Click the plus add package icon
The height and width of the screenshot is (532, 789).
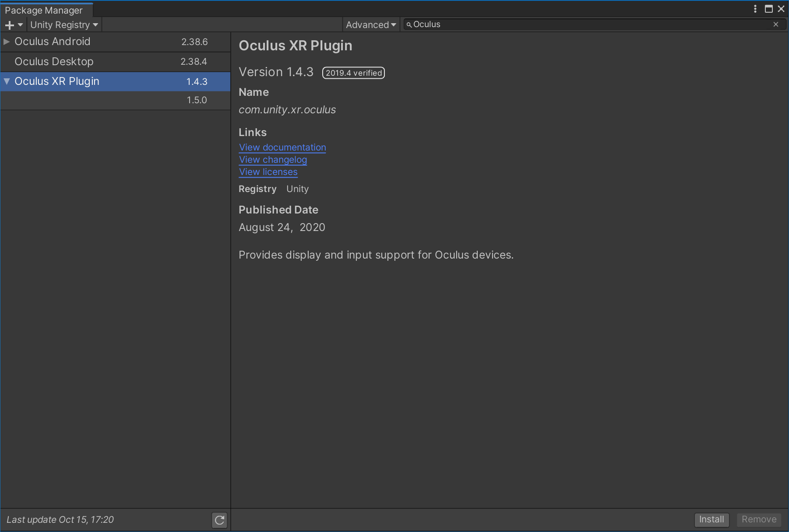point(10,25)
